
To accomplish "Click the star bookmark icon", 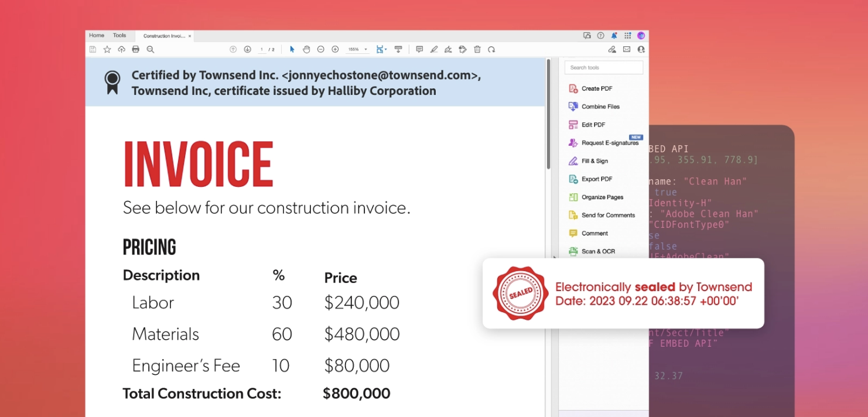I will pyautogui.click(x=107, y=50).
